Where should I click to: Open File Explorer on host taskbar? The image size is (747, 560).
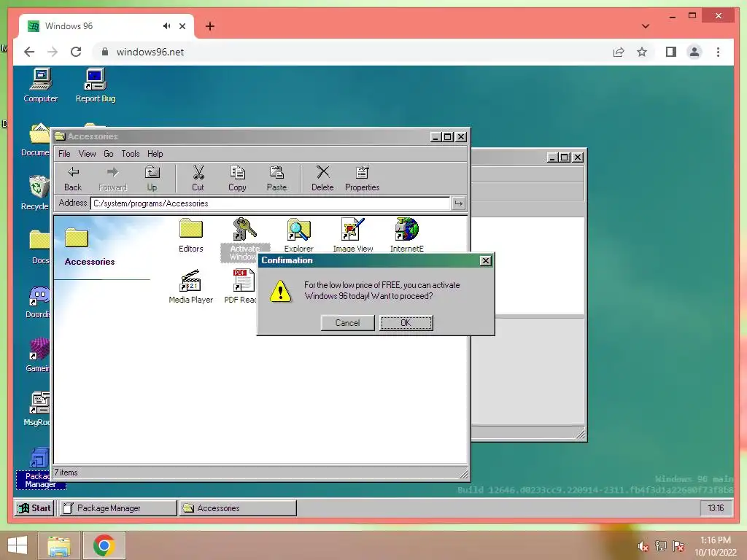tap(59, 545)
